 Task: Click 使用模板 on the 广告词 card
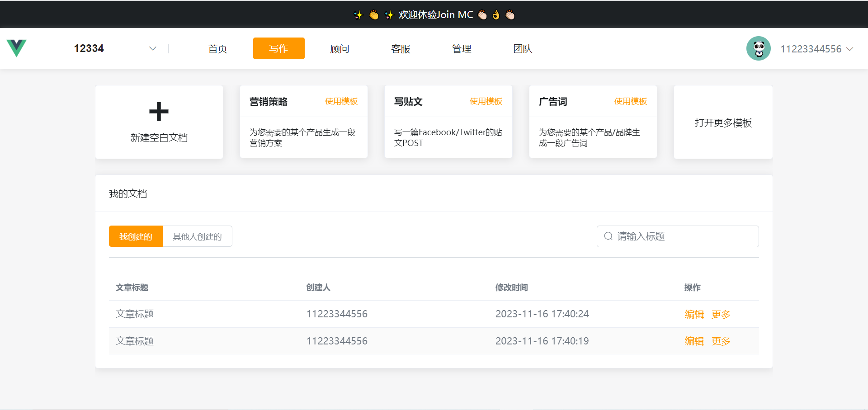[630, 101]
